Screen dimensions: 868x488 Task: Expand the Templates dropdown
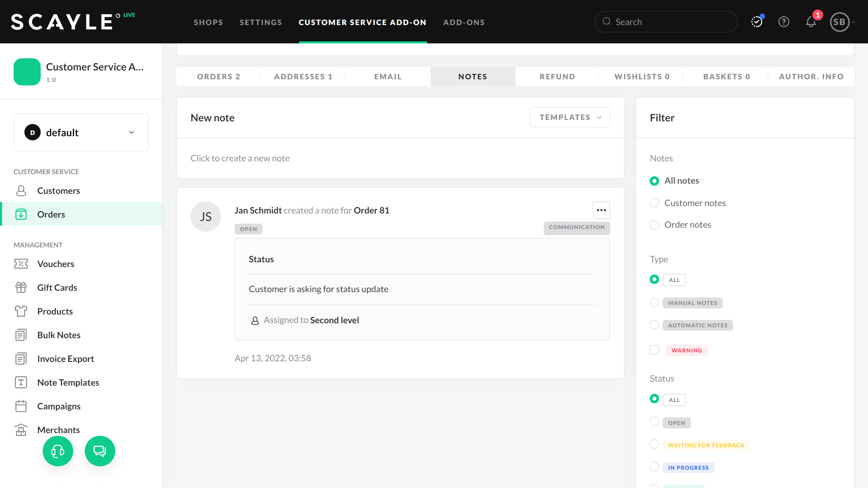[x=570, y=117]
